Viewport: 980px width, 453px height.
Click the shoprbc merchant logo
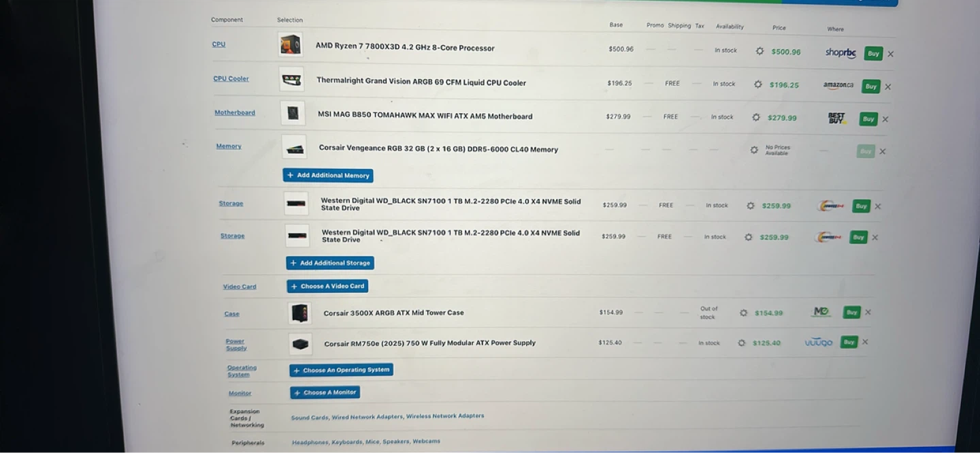click(840, 52)
